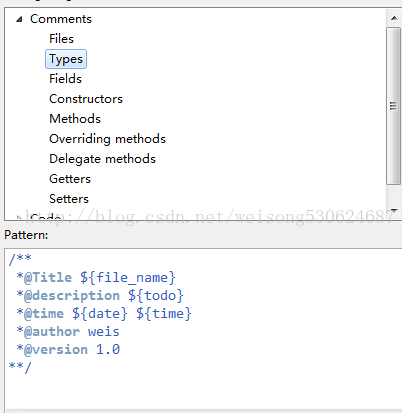Click the tree vertical scrollbar thumb
402x413 pixels.
pos(394,106)
